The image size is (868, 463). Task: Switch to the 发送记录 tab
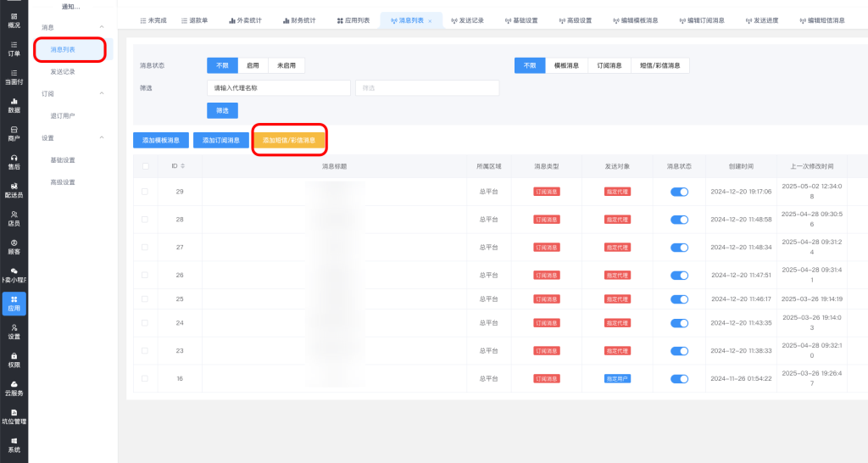click(467, 20)
